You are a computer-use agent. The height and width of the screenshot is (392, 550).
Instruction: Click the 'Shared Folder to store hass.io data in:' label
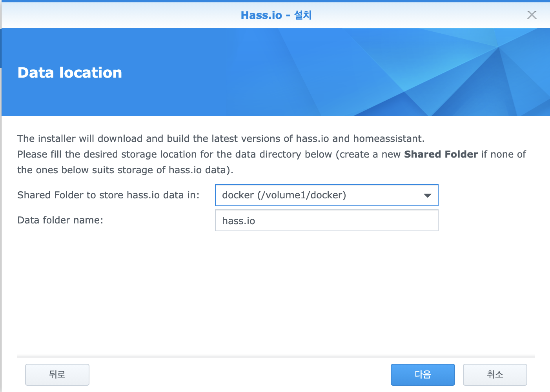click(x=109, y=195)
